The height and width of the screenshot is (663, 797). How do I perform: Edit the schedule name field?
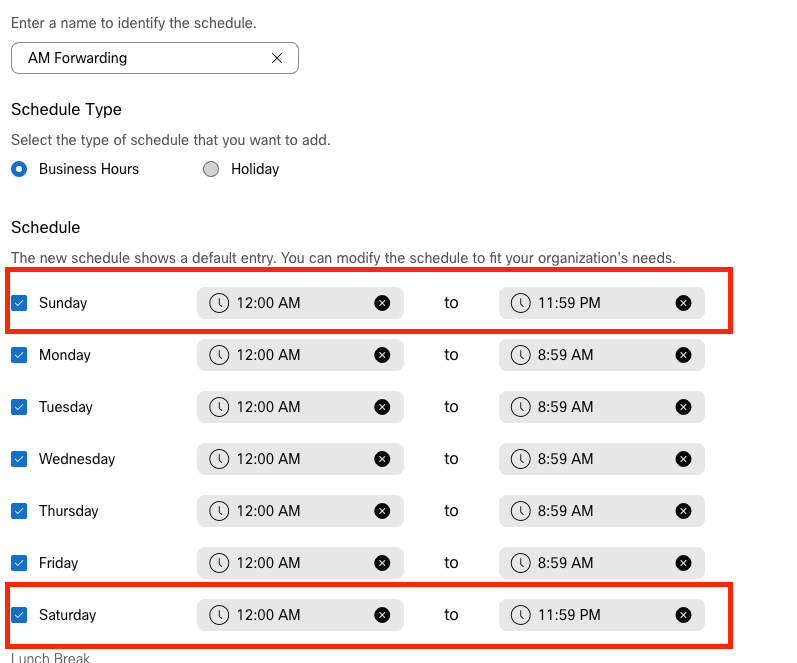pyautogui.click(x=155, y=58)
